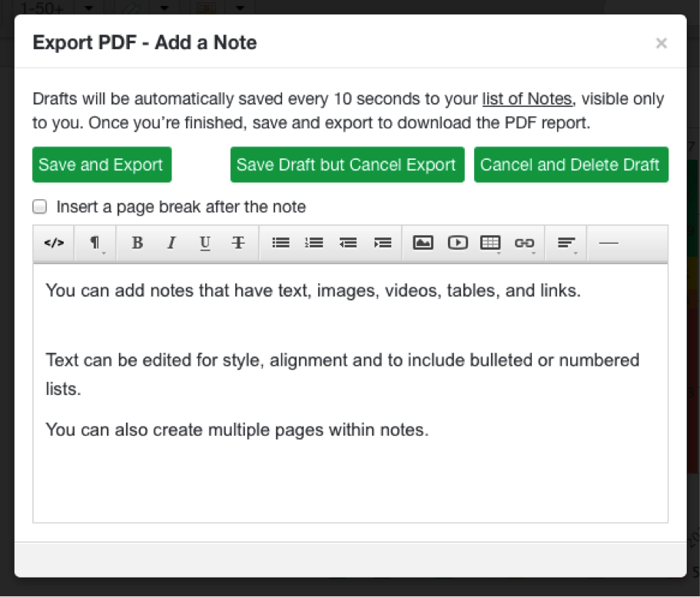The image size is (700, 597).
Task: Check 'Insert a page break after the note'
Action: pos(40,207)
